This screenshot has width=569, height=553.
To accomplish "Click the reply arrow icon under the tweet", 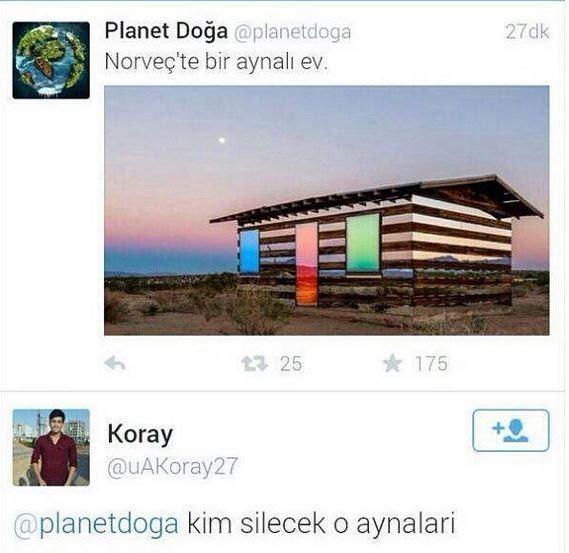I will point(115,363).
